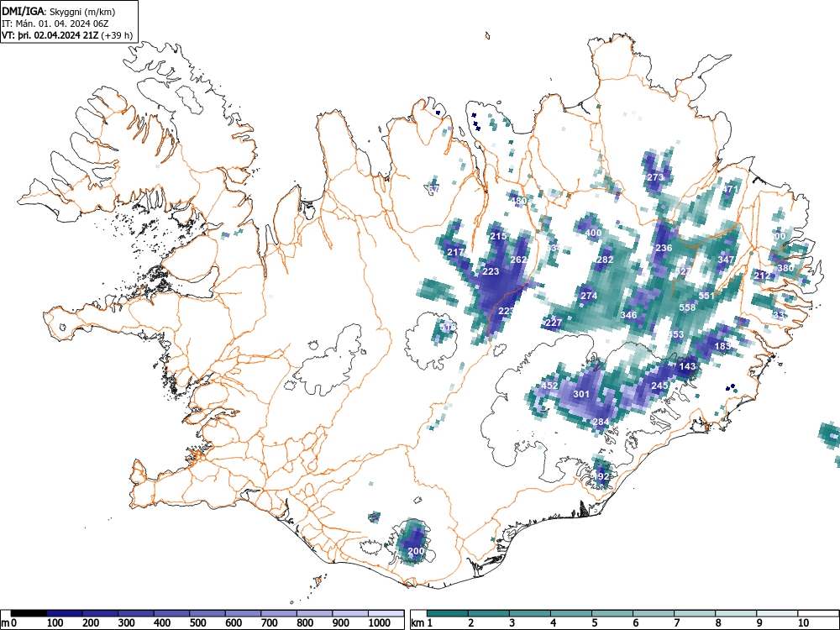Click the 192 value on the map
Image resolution: width=840 pixels, height=630 pixels.
coord(601,476)
